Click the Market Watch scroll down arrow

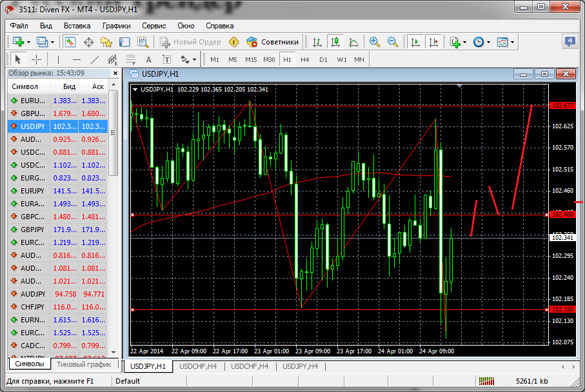point(114,352)
